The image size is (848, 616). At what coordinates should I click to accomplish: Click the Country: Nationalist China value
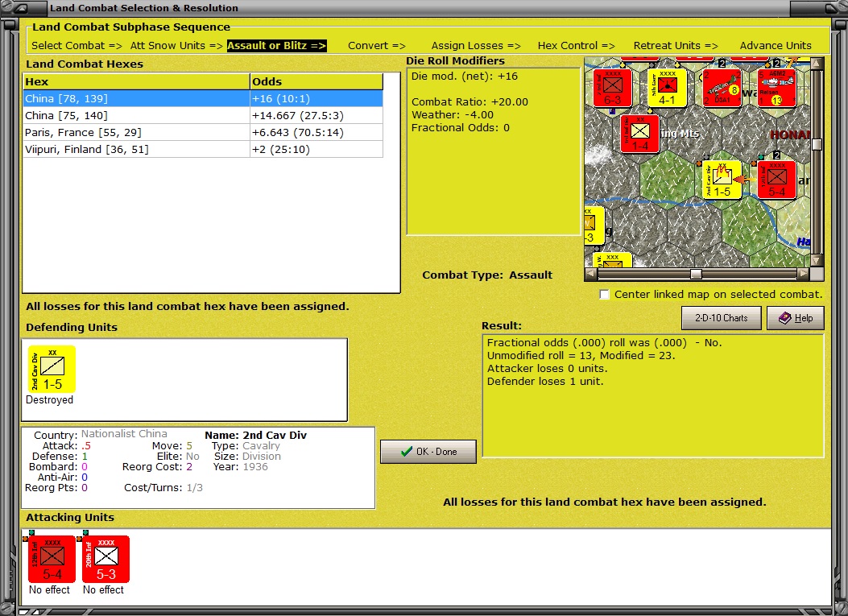[x=124, y=434]
